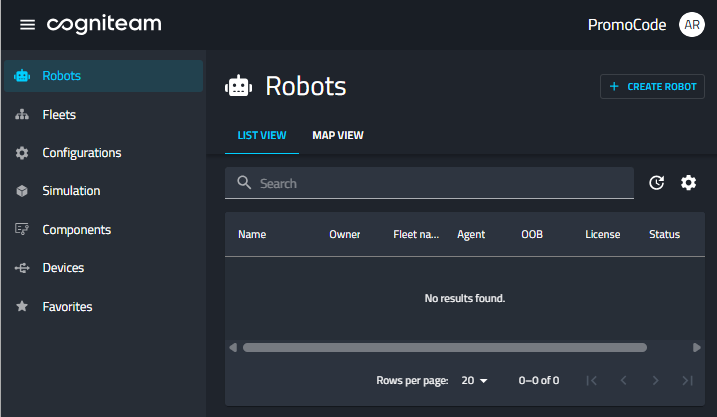The width and height of the screenshot is (717, 417).
Task: Click the '0–0 of 0' pagination text
Action: pos(539,380)
